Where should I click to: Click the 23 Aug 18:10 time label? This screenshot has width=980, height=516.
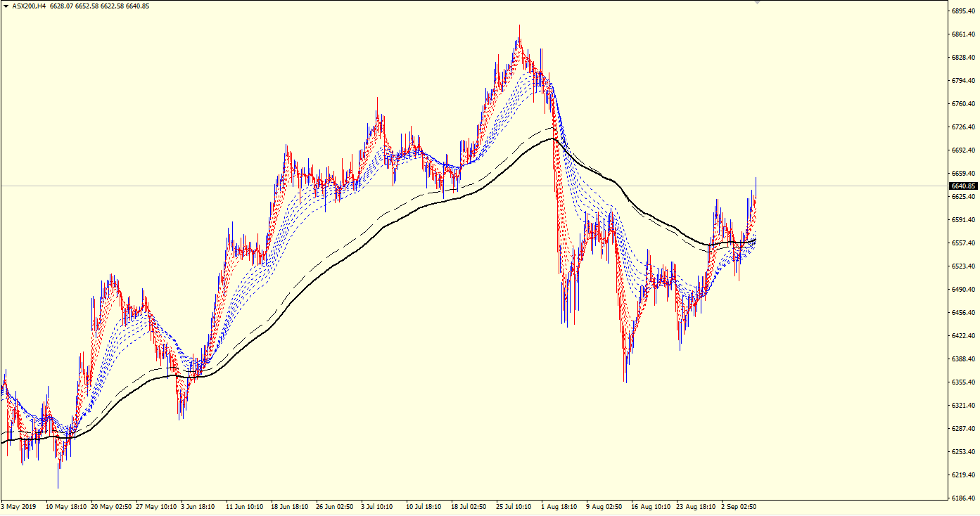pyautogui.click(x=696, y=506)
